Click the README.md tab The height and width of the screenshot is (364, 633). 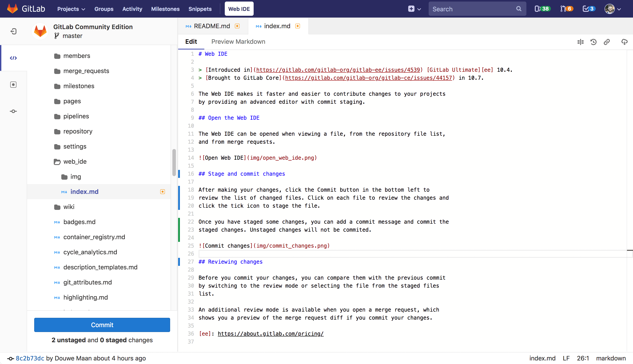pos(212,26)
